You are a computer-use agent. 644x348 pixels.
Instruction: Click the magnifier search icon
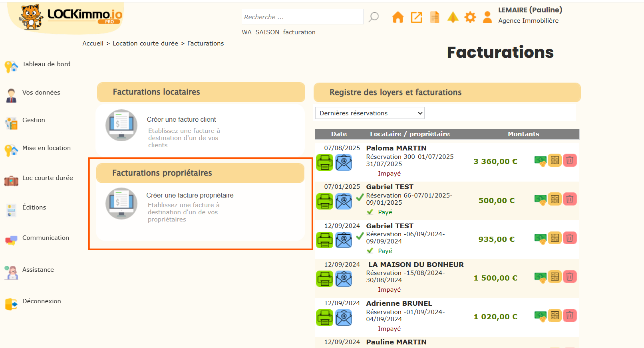374,17
